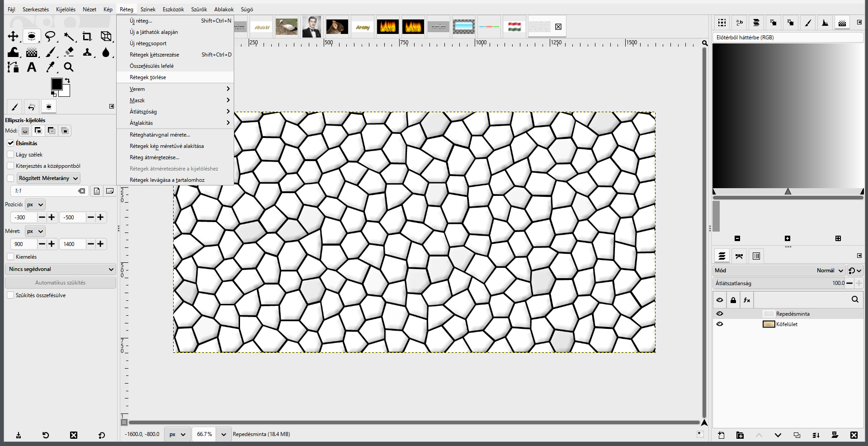Viewport: 868px width, 446px height.
Task: Select the Text tool
Action: pyautogui.click(x=32, y=67)
